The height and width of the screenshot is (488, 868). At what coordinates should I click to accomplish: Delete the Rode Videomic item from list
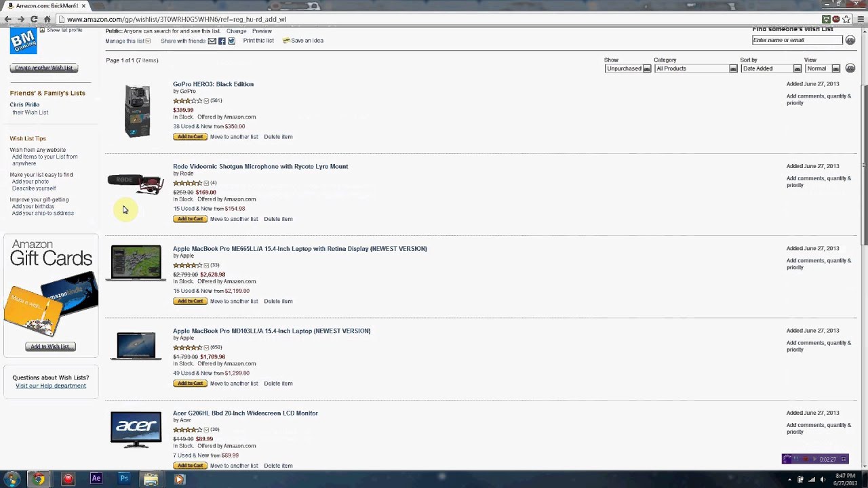click(x=278, y=219)
